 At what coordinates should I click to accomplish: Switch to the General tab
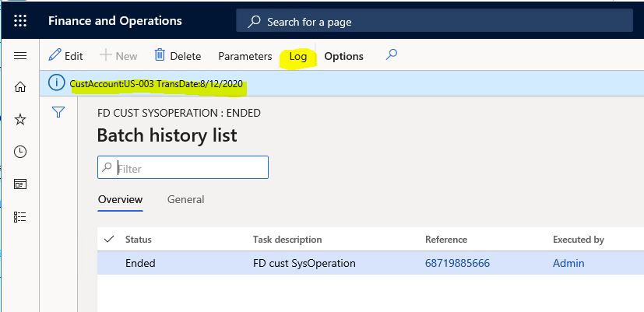185,199
